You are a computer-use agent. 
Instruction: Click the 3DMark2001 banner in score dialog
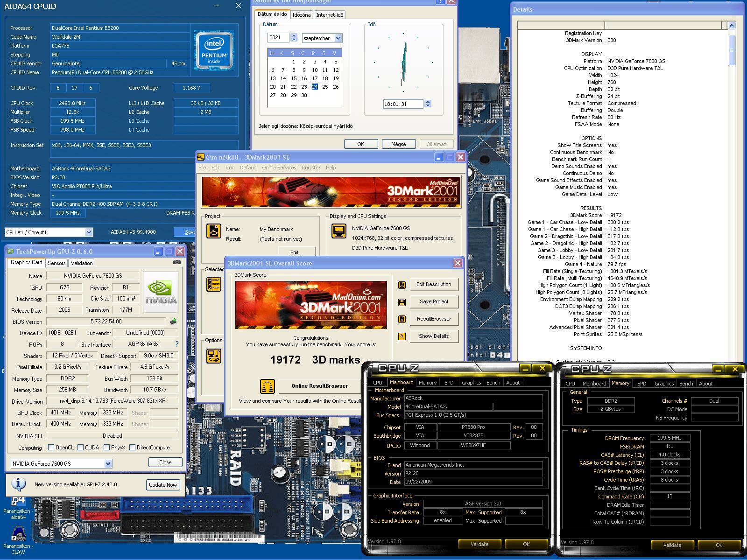(311, 305)
